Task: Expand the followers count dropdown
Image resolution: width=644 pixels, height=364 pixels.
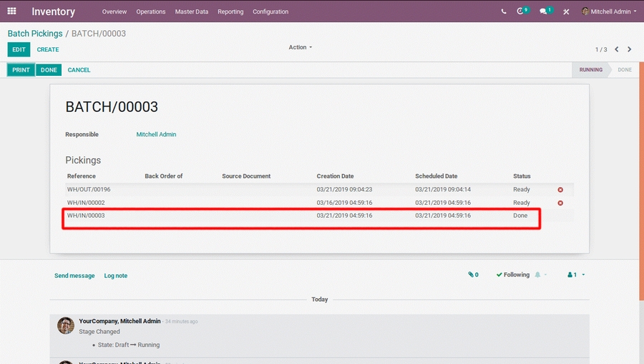Action: pyautogui.click(x=576, y=275)
